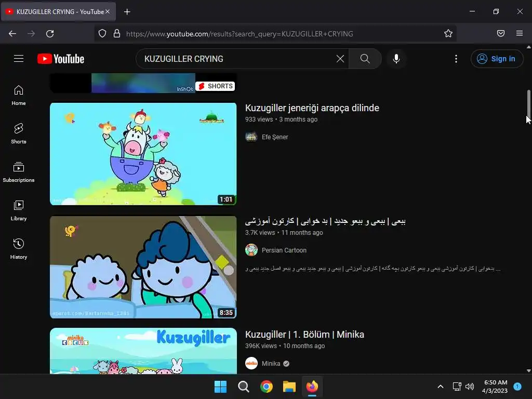Viewport: 532px width, 399px height.
Task: Play the Kuzugiller Minika thumbnail
Action: (x=143, y=351)
